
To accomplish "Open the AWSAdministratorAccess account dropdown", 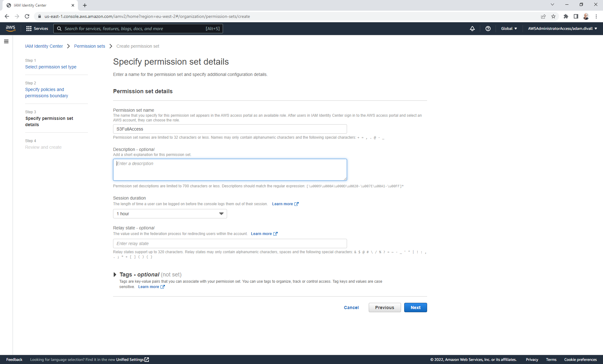I will 562,29.
